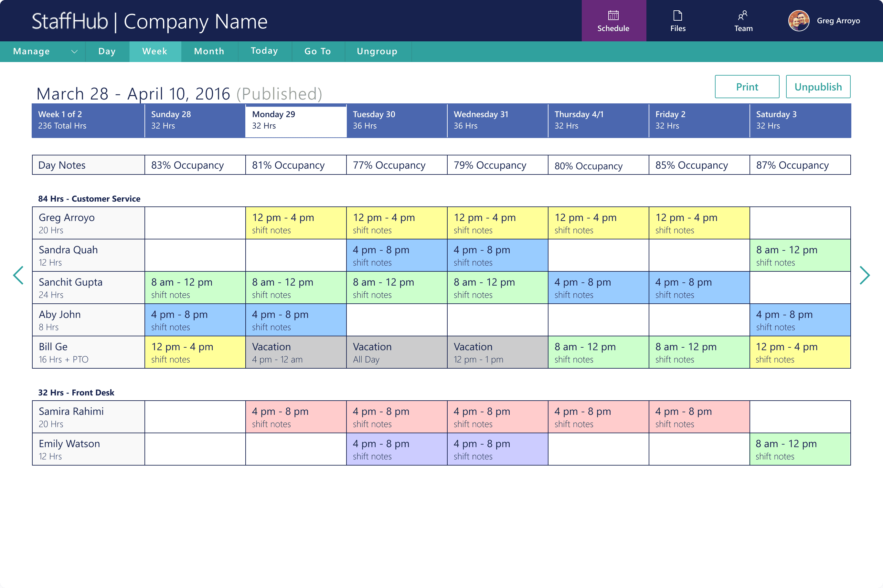Go to previous week with left arrow

click(x=18, y=276)
